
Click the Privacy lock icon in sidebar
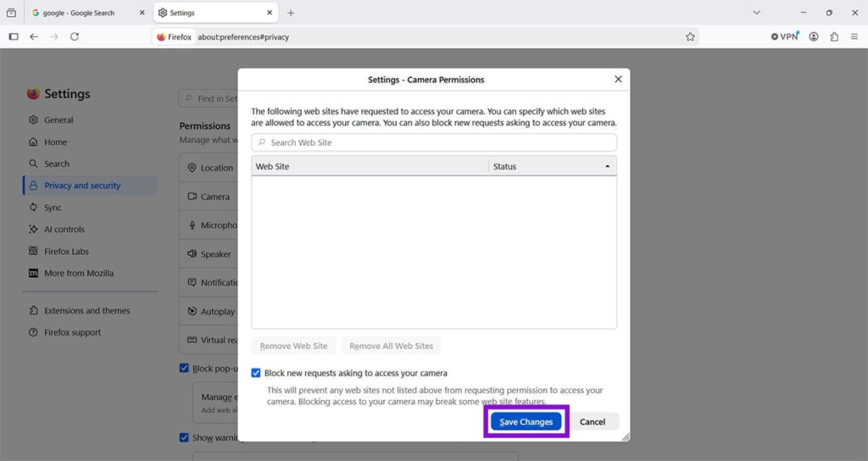click(x=33, y=186)
